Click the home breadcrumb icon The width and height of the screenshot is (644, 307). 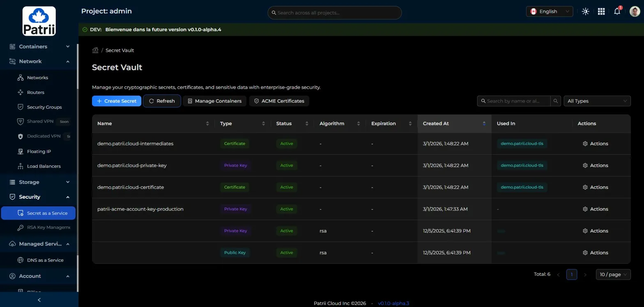coord(95,50)
